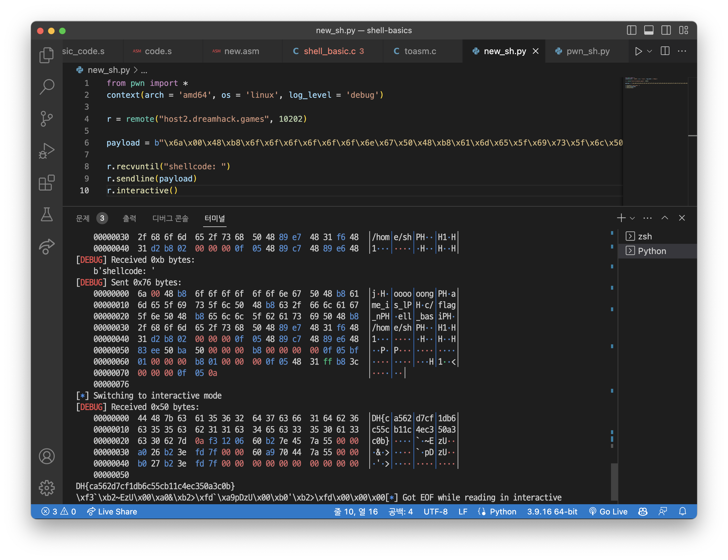Screen dimensions: 728x560
Task: Expand the new terminal launch profile dropdown
Action: click(632, 218)
